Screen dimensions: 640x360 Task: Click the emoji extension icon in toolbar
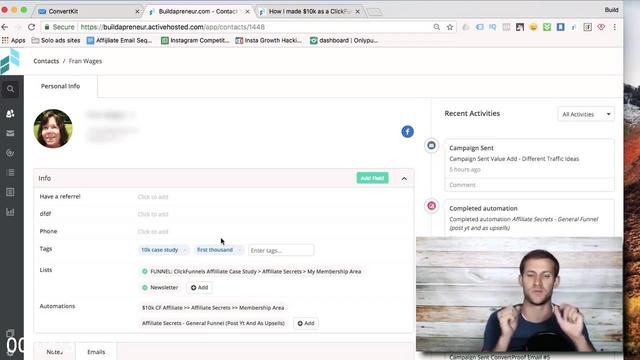click(x=533, y=27)
